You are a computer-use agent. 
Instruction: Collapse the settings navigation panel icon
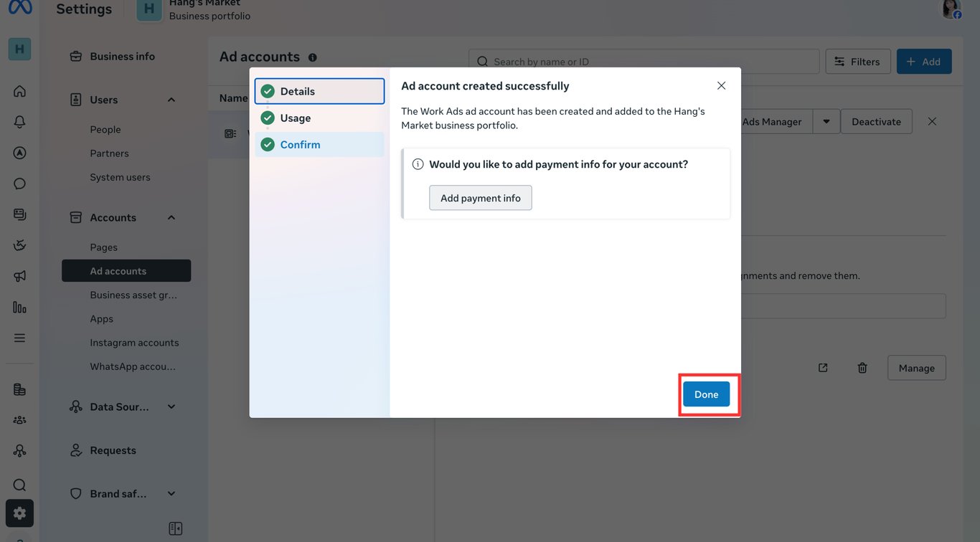tap(176, 528)
